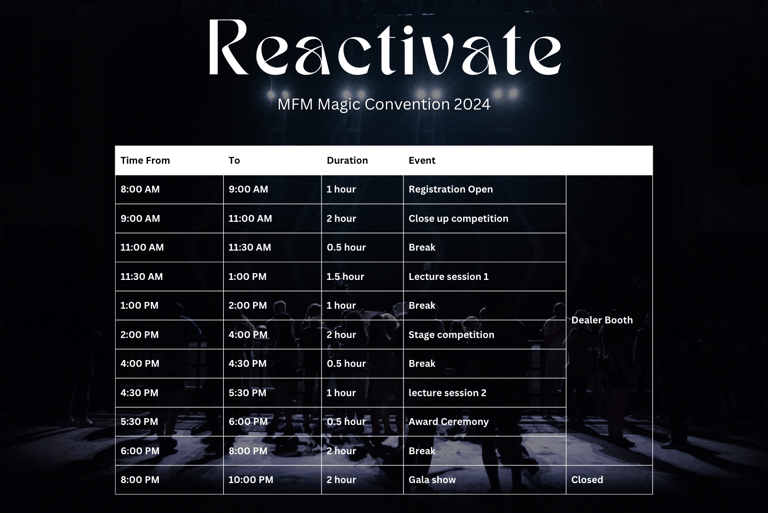Select the 'Registration Open' event cell
The width and height of the screenshot is (768, 513).
[x=484, y=189]
